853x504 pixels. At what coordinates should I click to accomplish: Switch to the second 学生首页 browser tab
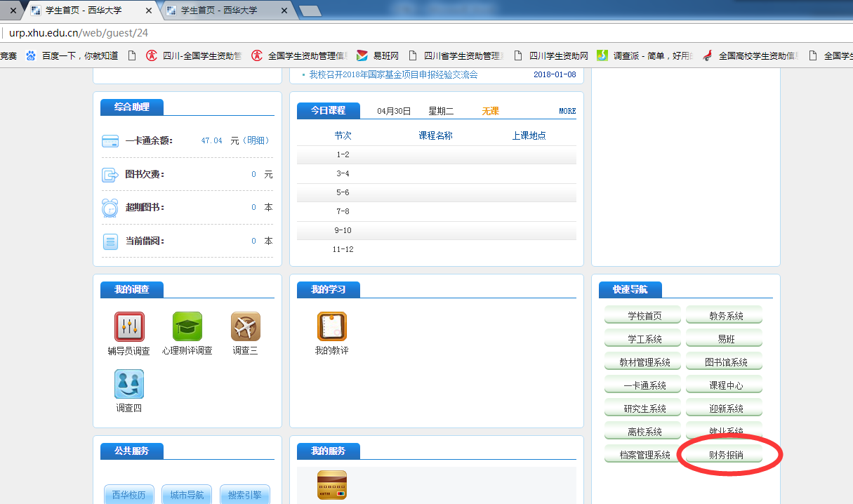tap(225, 11)
